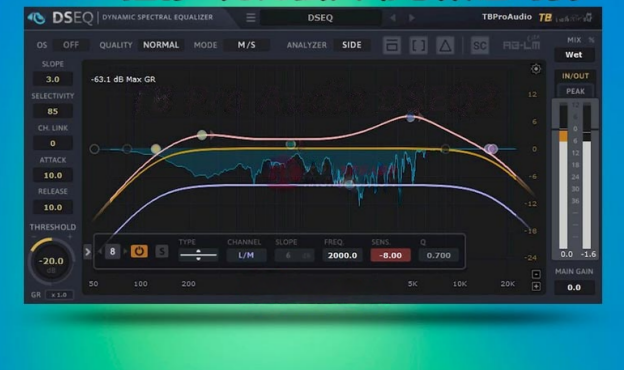The image size is (624, 370).
Task: Open the MODE M/S dropdown
Action: click(246, 45)
